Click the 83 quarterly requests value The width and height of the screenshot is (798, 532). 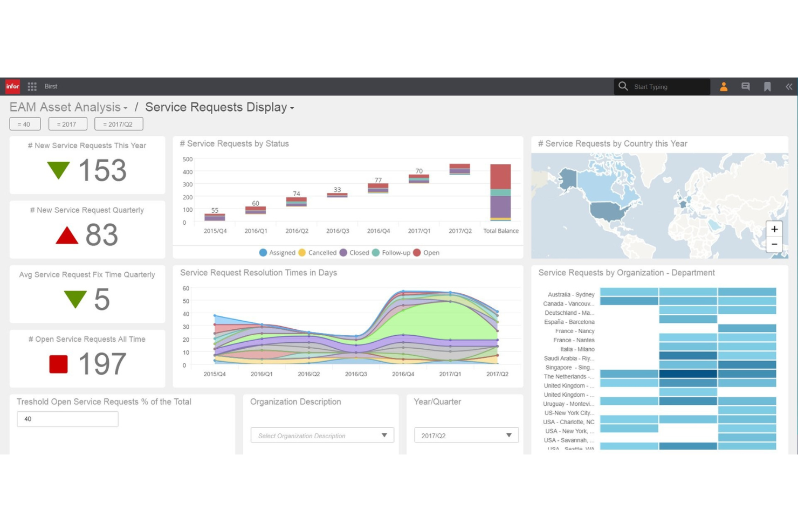point(102,235)
